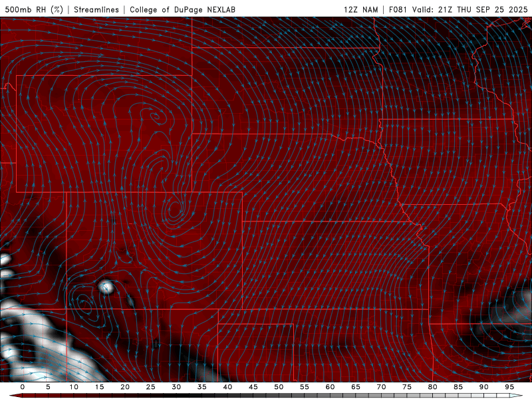532x399 pixels.
Task: Click the "15" color scale label
Action: tap(99, 387)
